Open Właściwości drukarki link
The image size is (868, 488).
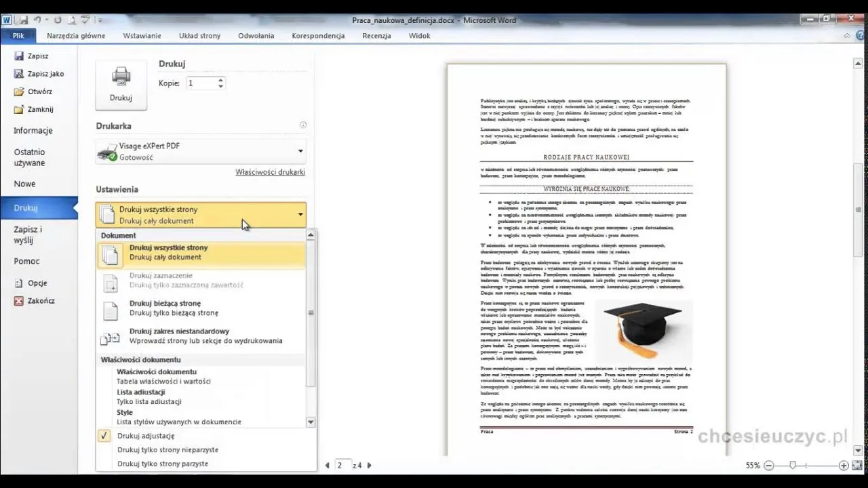[x=270, y=172]
